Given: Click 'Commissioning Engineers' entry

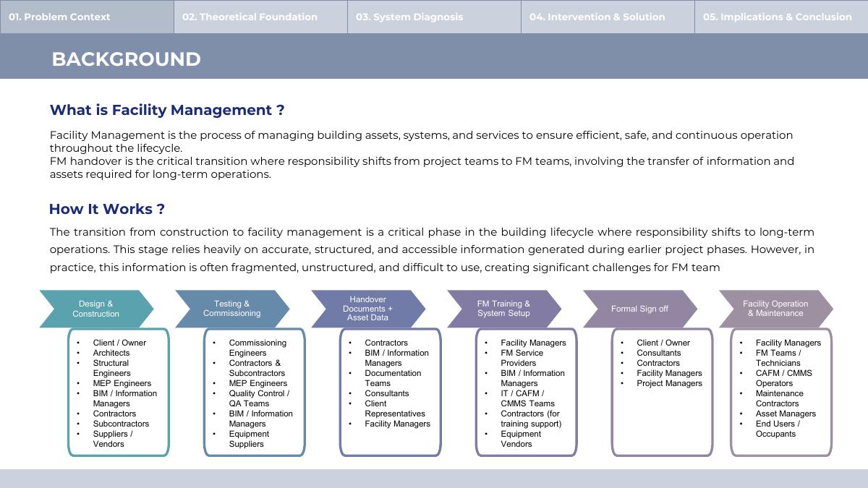Looking at the screenshot, I should pyautogui.click(x=258, y=348).
